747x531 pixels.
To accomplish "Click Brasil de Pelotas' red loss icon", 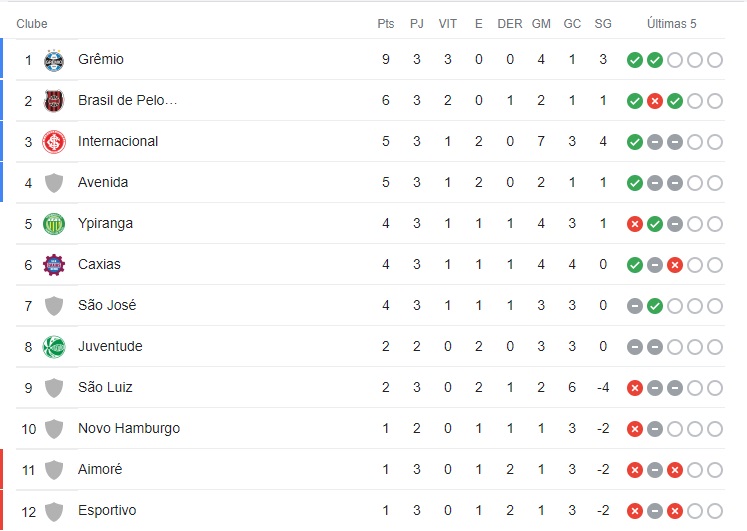I will pos(655,101).
